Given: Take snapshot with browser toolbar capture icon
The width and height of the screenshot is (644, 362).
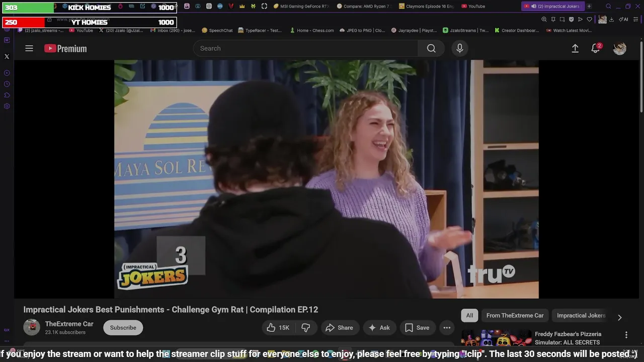Looking at the screenshot, I should [x=562, y=19].
